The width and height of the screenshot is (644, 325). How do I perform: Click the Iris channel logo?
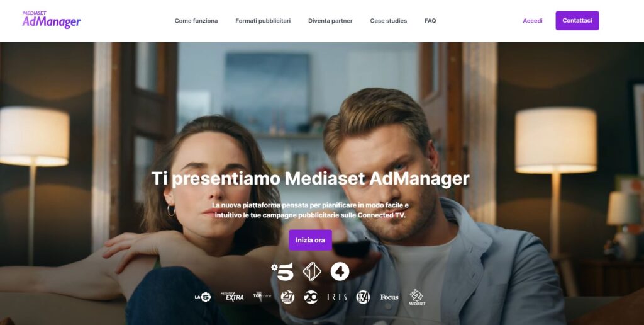pos(337,297)
